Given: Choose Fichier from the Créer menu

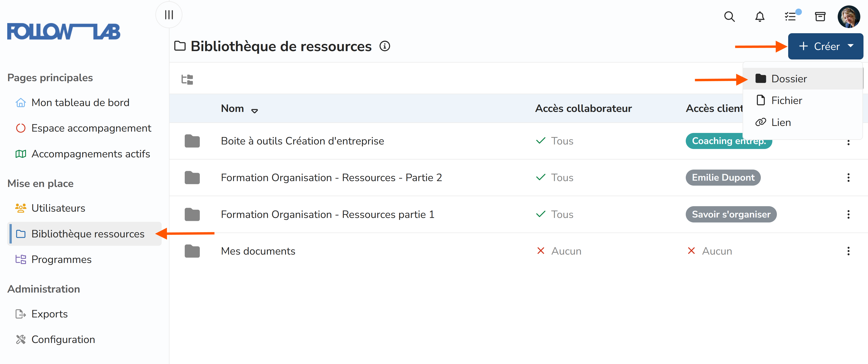Looking at the screenshot, I should [x=802, y=100].
